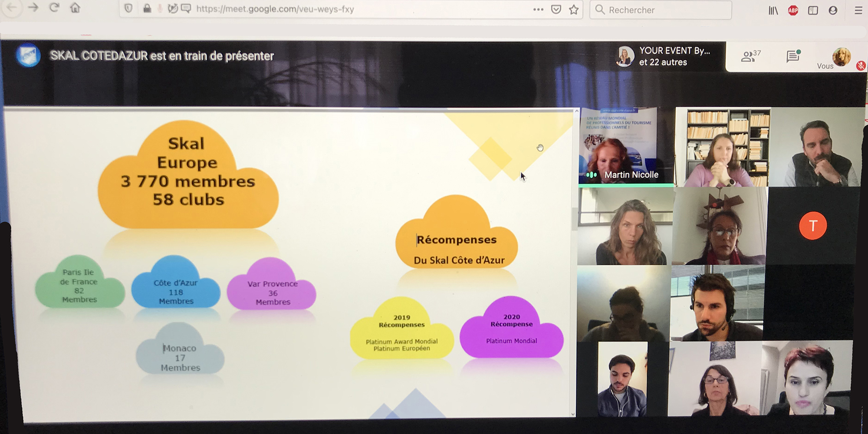
Task: Click the '2019 Récompenses' yellow cloud
Action: [x=402, y=329]
